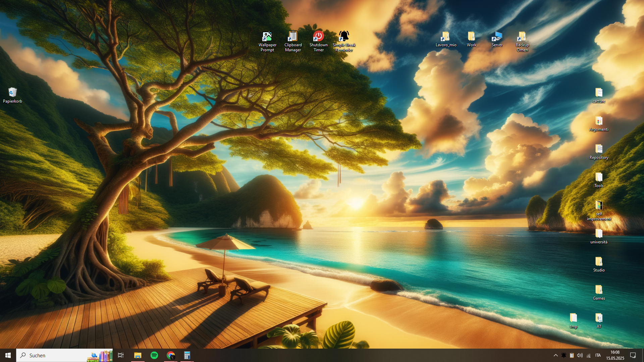Open the Windows Start menu

click(x=8, y=355)
